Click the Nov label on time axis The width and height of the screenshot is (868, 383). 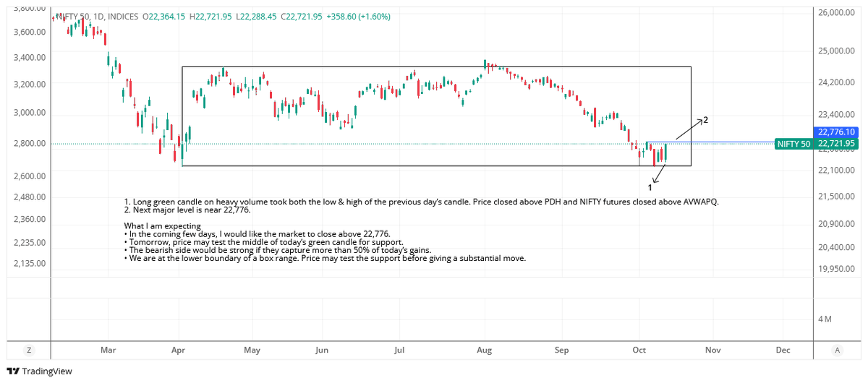[x=713, y=350]
